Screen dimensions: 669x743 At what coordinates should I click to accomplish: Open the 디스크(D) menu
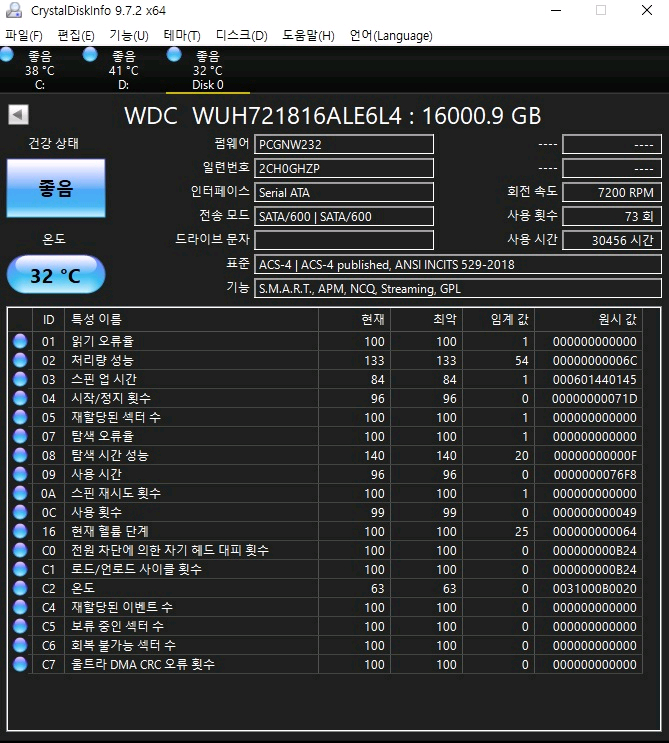click(242, 36)
